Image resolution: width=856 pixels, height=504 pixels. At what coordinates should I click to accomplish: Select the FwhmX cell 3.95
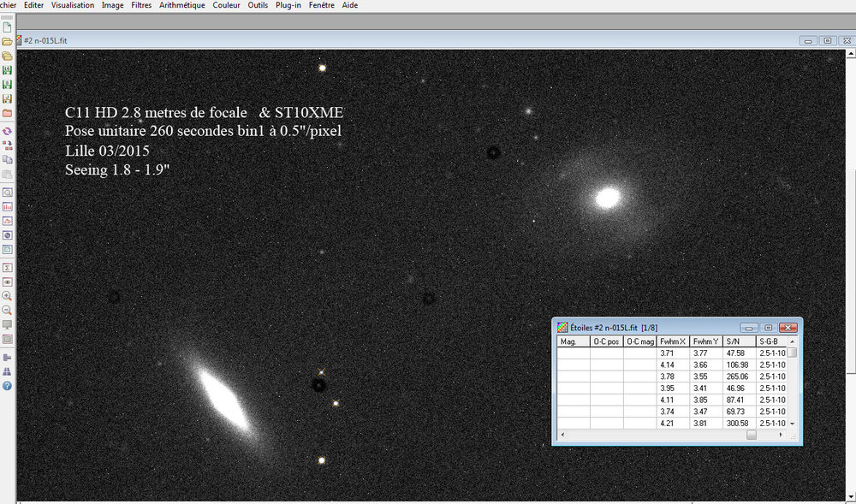click(x=673, y=388)
